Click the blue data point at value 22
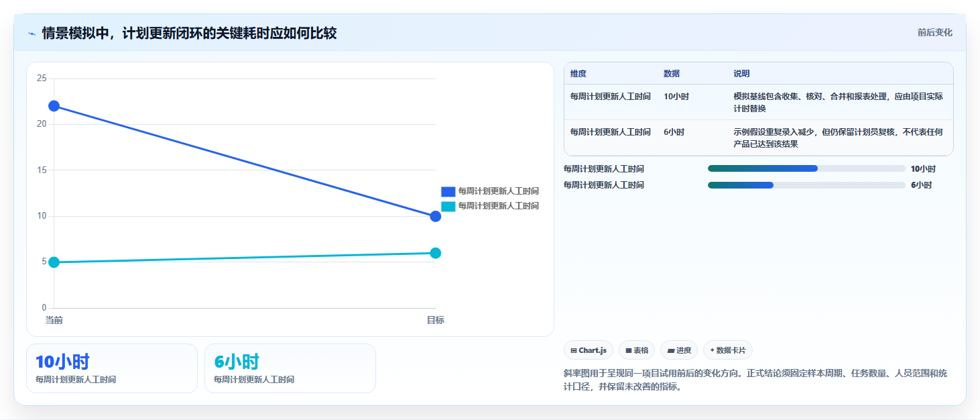980x420 pixels. 54,106
